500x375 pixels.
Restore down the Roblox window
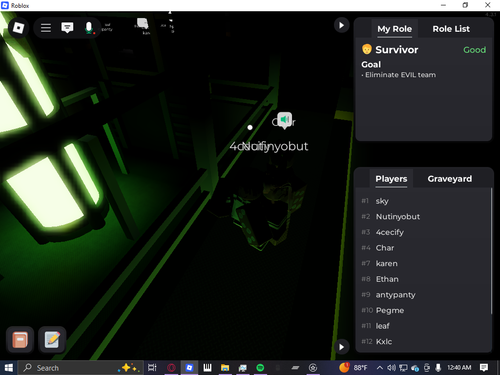[465, 5]
